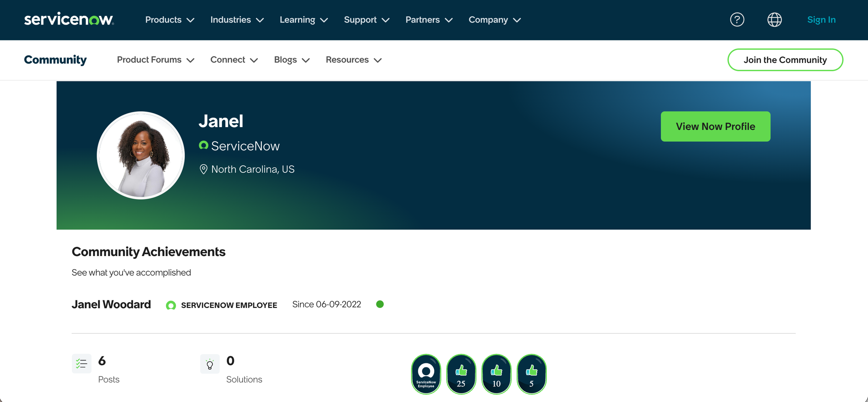
Task: Click the Community Achievements heading
Action: pyautogui.click(x=149, y=252)
